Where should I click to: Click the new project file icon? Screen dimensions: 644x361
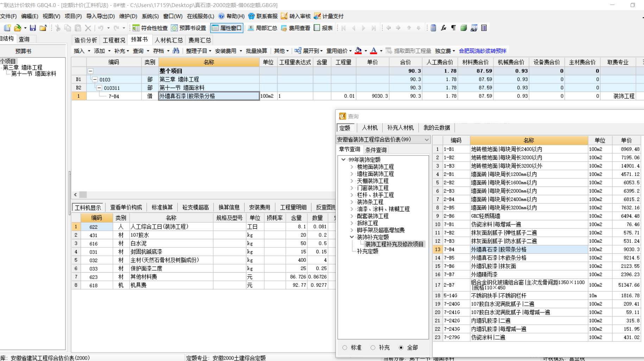[x=7, y=28]
